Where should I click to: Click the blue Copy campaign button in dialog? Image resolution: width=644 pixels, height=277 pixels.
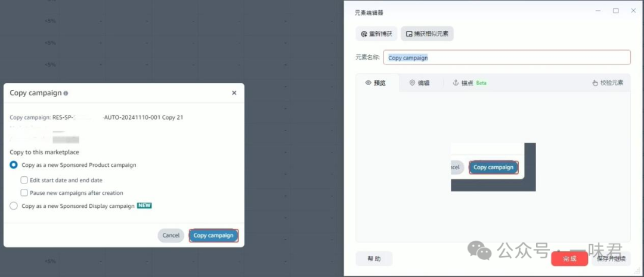[x=213, y=235]
